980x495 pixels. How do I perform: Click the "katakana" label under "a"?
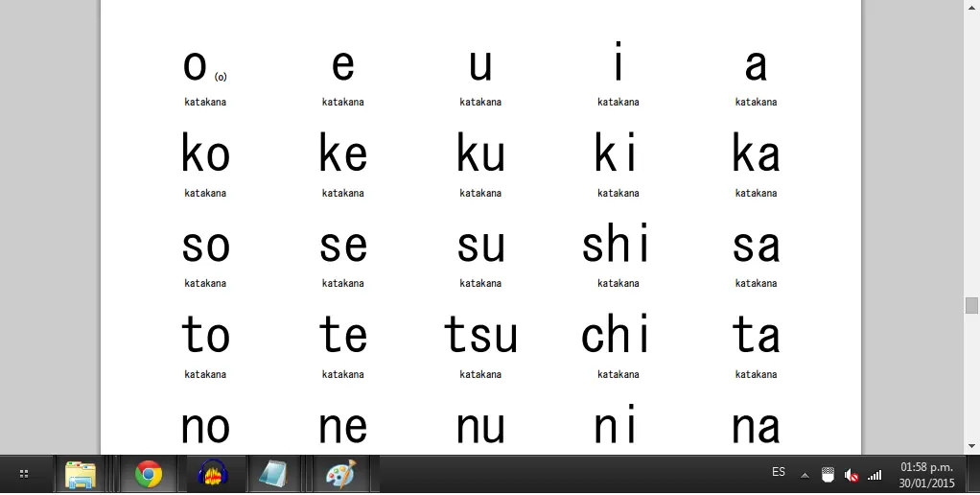tap(756, 102)
